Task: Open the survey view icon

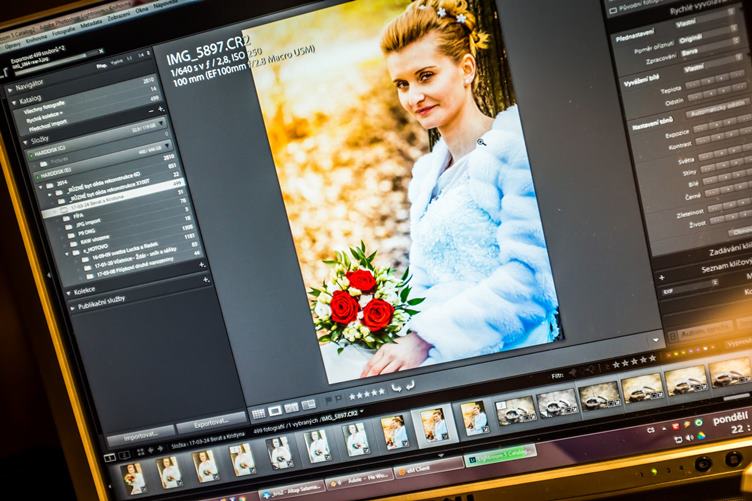Action: (x=308, y=405)
